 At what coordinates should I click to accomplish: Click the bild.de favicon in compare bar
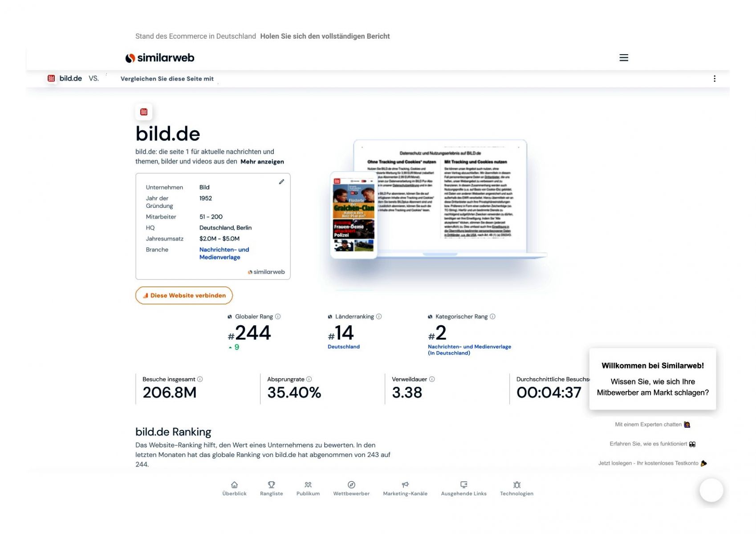[x=51, y=78]
